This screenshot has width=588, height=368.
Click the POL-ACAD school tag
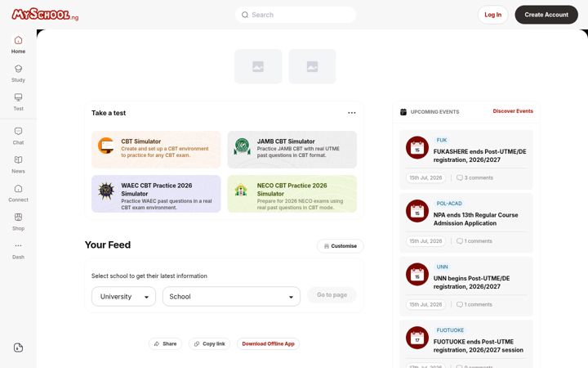click(x=449, y=204)
